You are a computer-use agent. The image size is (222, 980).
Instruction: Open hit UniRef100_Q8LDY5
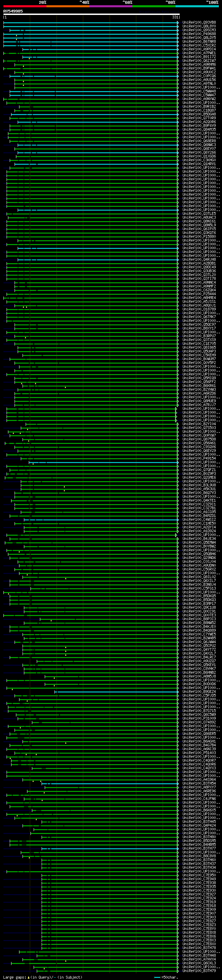click(199, 38)
